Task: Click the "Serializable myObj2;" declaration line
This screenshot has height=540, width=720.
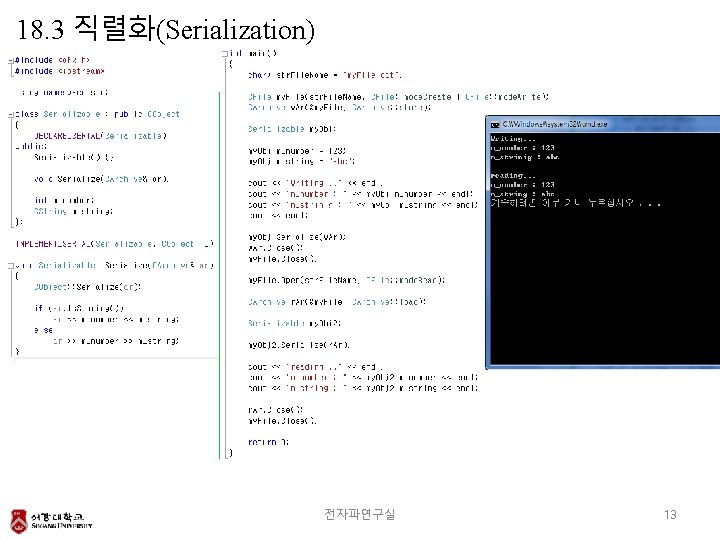Action: point(294,323)
